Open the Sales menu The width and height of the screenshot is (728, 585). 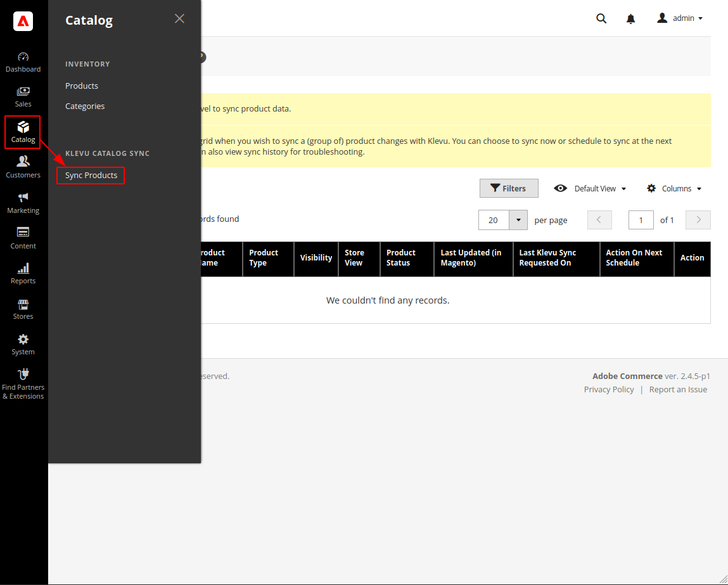point(23,97)
